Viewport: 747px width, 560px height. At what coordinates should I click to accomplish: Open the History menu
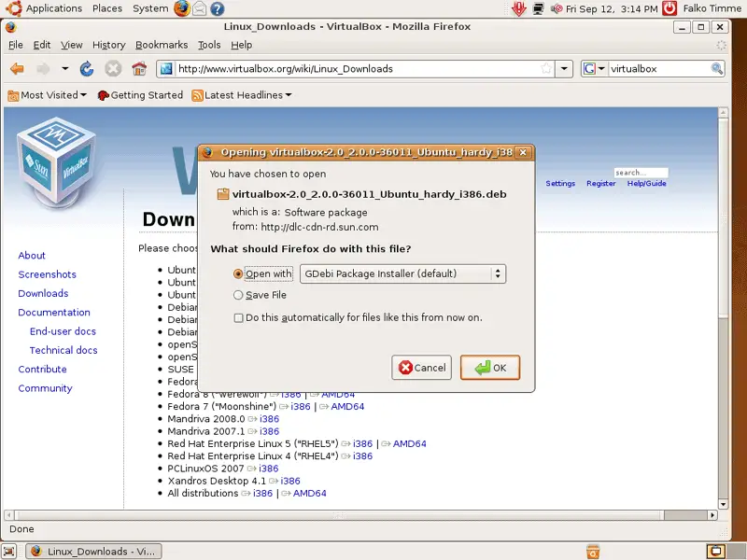pos(108,45)
